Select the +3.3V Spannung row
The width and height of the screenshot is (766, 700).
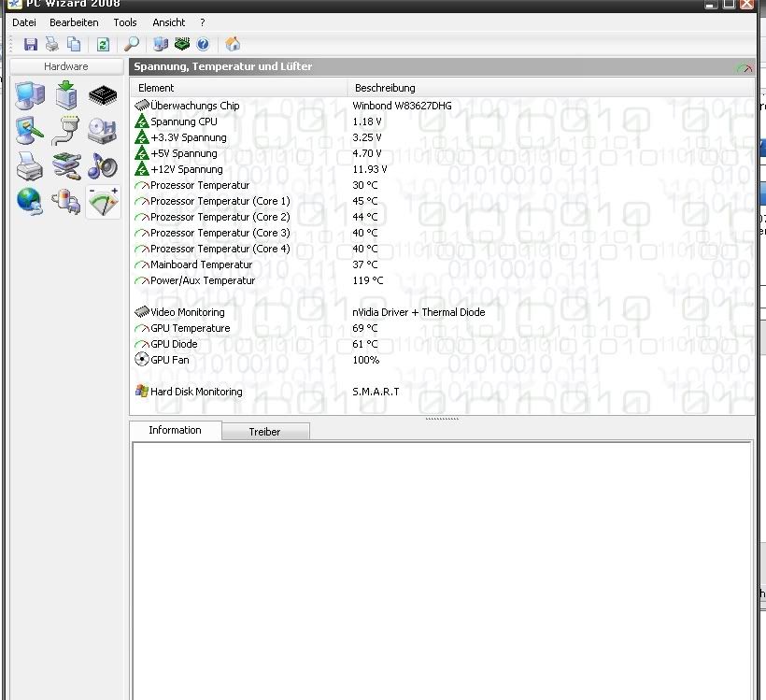coord(442,137)
